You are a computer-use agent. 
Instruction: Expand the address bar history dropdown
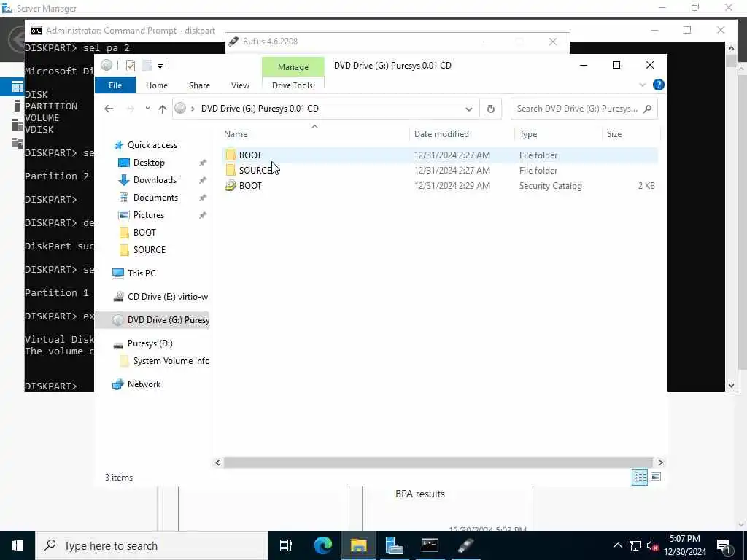[469, 109]
